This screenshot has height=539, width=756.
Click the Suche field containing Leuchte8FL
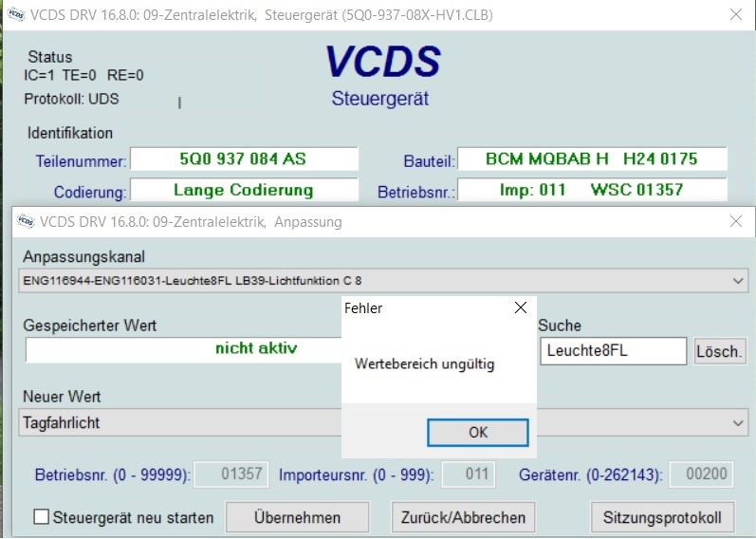(x=614, y=351)
